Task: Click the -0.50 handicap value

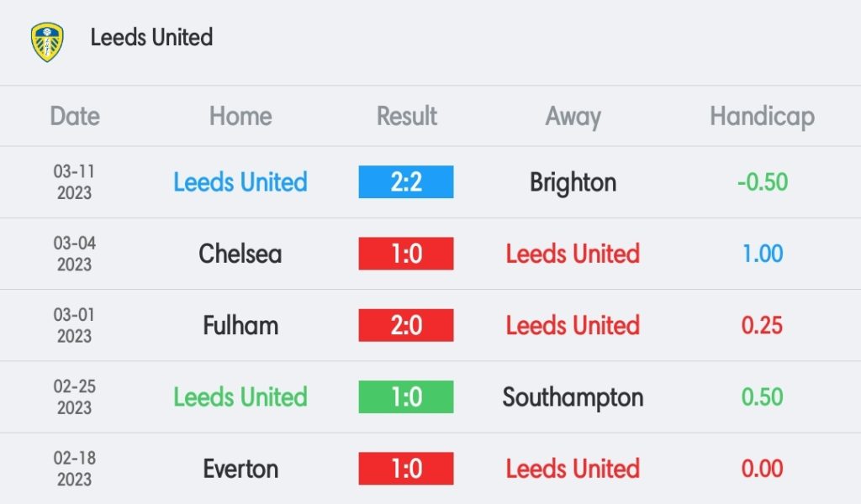Action: (762, 182)
